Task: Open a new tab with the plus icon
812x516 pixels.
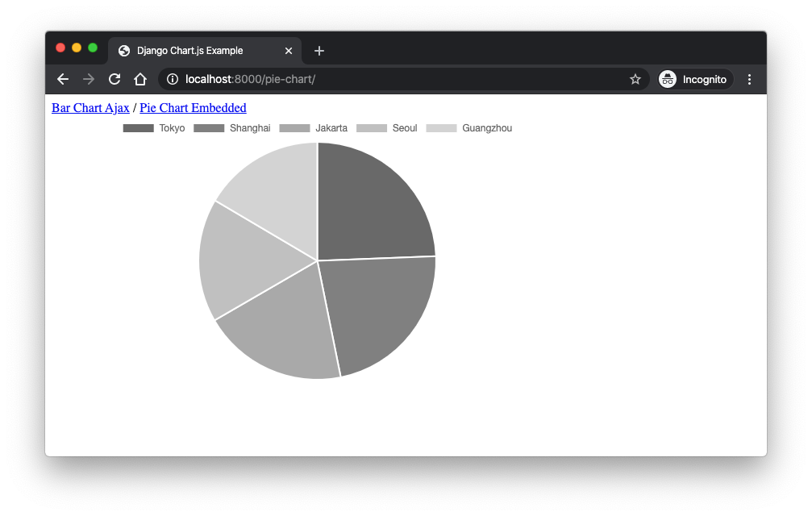Action: 319,50
